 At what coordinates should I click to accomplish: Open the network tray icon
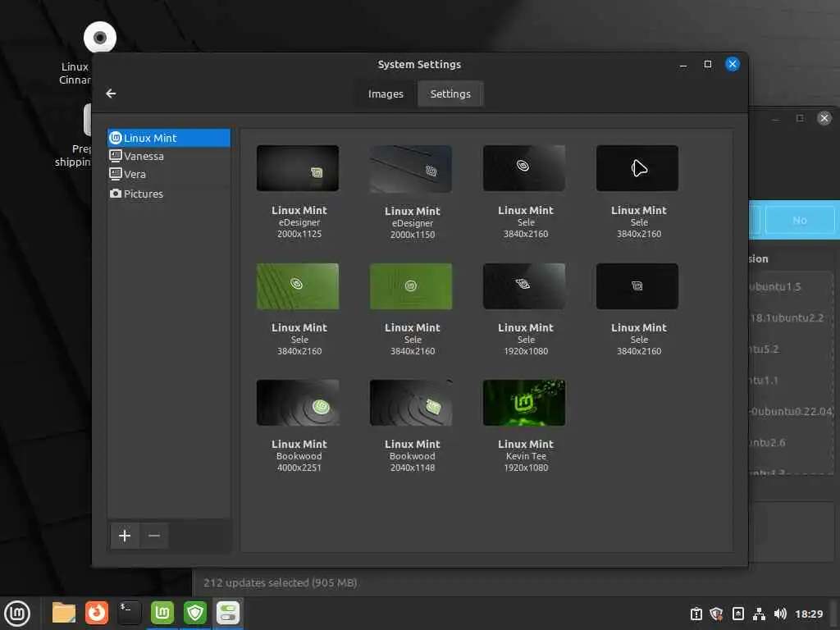759,614
